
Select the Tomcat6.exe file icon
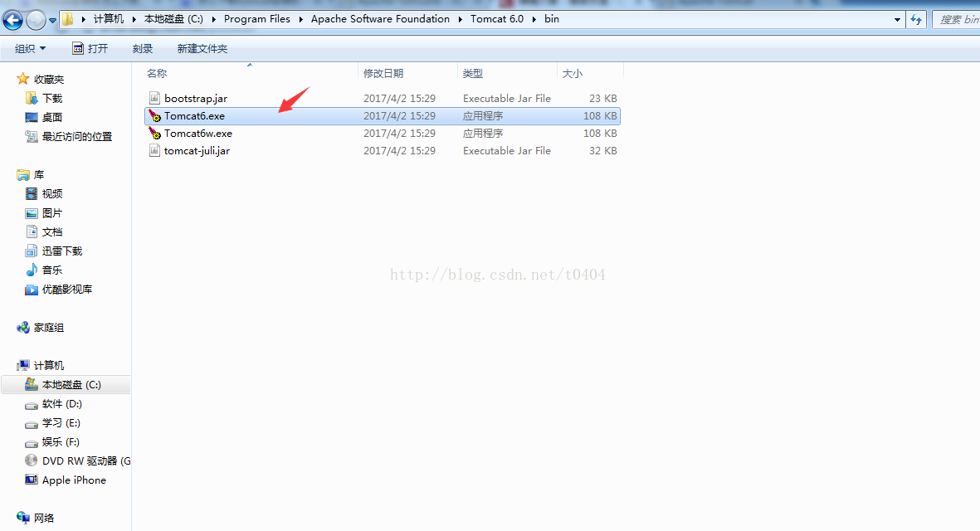(x=154, y=115)
